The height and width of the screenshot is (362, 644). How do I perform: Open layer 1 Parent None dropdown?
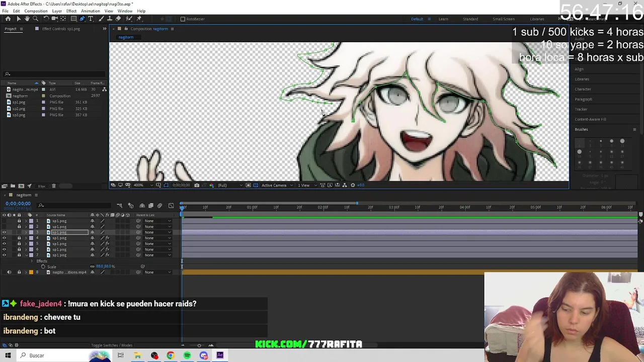157,221
